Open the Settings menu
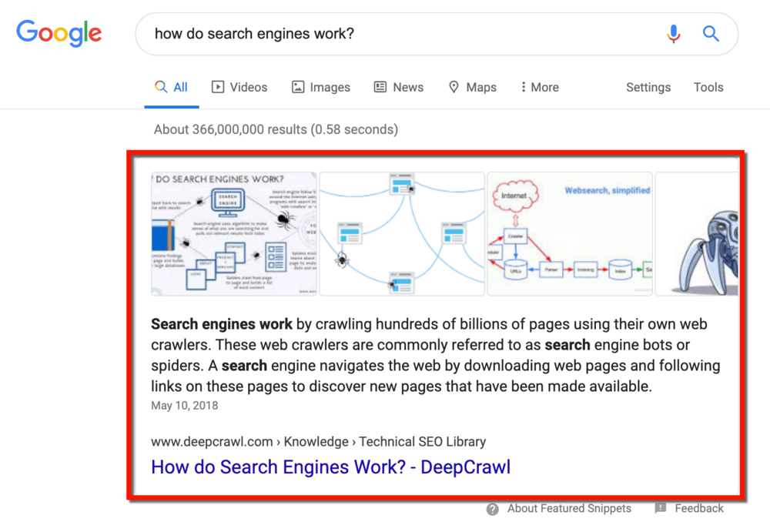This screenshot has height=532, width=770. tap(648, 87)
